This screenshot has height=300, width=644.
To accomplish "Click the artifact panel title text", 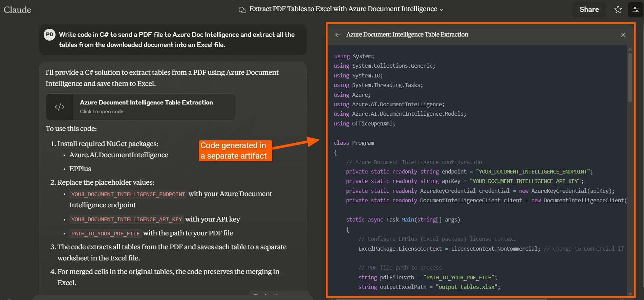I will pyautogui.click(x=407, y=34).
